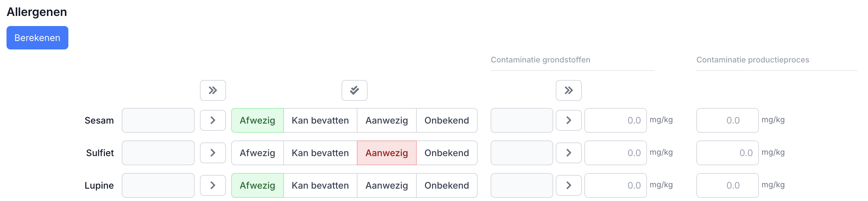Click the chevron arrow in the Sulfiet row
The height and width of the screenshot is (201, 868).
[x=213, y=153]
